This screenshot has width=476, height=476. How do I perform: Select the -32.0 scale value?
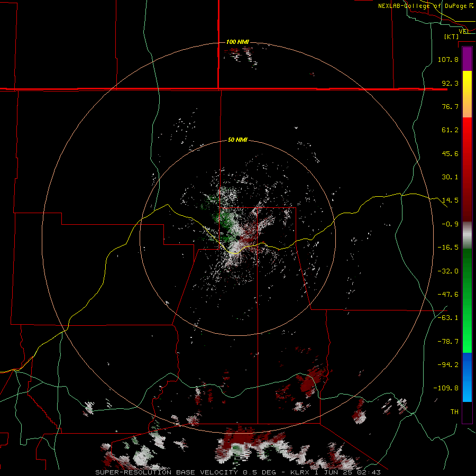(448, 271)
